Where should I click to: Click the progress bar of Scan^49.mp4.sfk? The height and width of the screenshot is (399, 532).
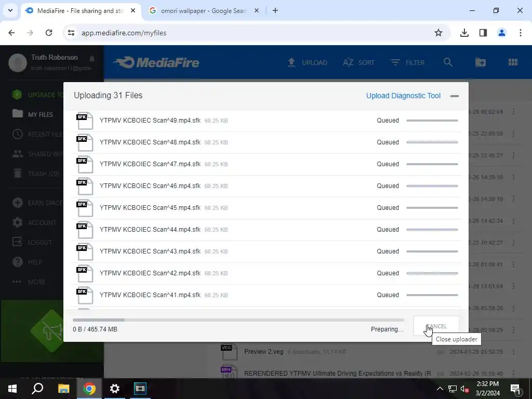click(432, 121)
